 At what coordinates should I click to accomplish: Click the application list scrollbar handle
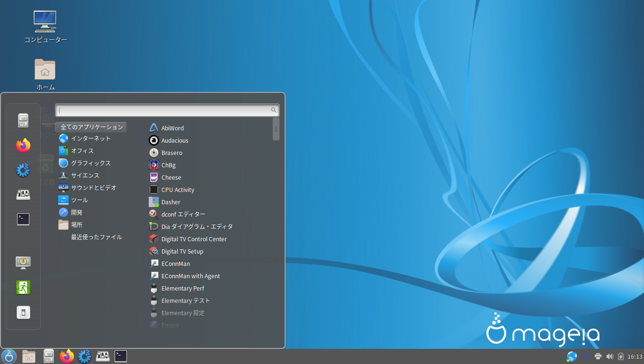click(x=276, y=129)
